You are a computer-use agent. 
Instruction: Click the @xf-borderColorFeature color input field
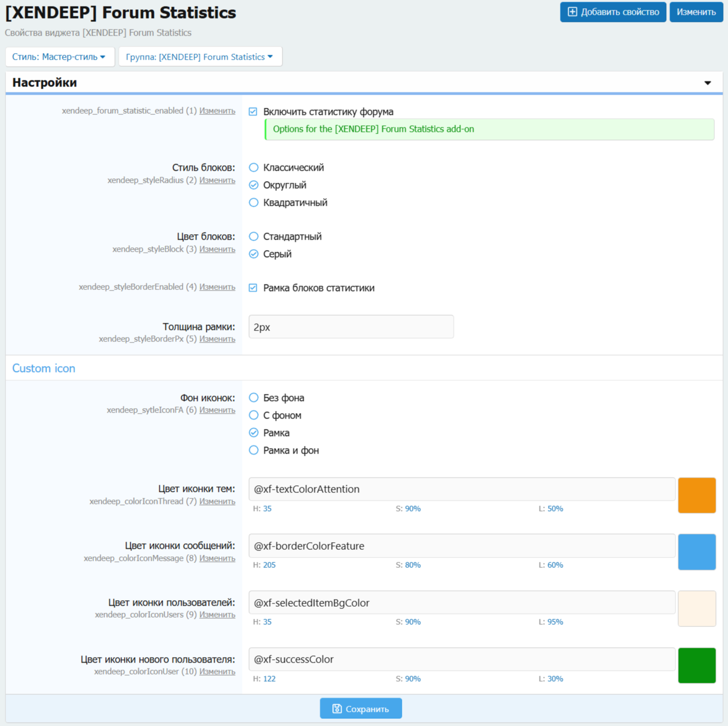pos(461,546)
